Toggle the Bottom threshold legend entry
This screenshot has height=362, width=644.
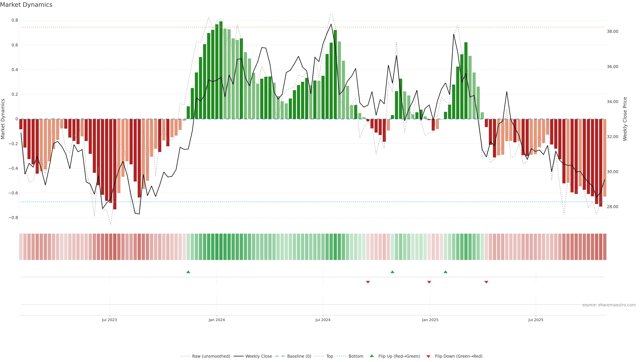pos(356,356)
